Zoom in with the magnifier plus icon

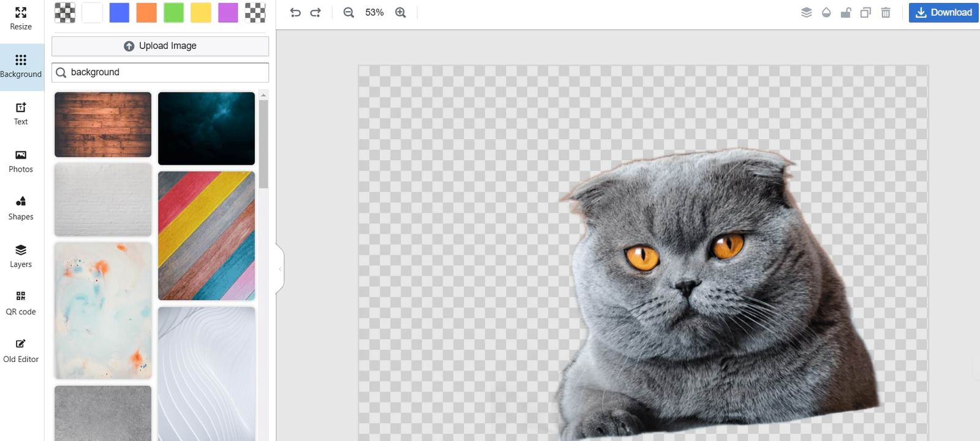pyautogui.click(x=401, y=12)
